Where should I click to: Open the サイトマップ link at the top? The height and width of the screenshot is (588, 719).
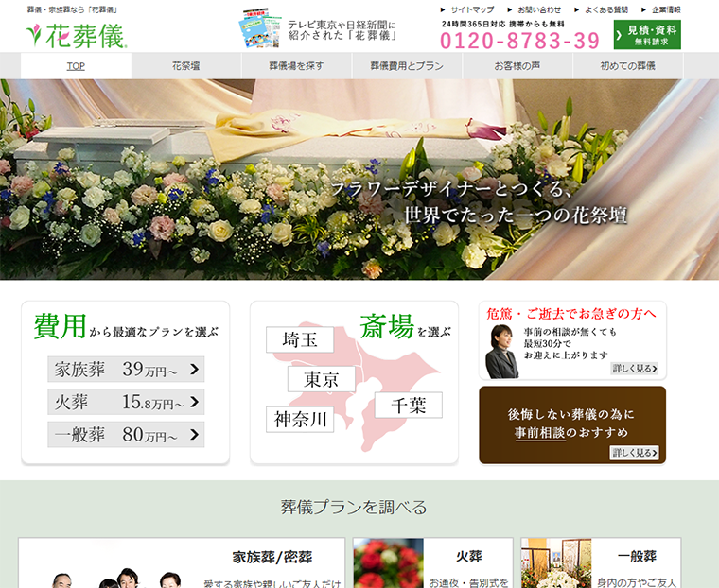470,9
